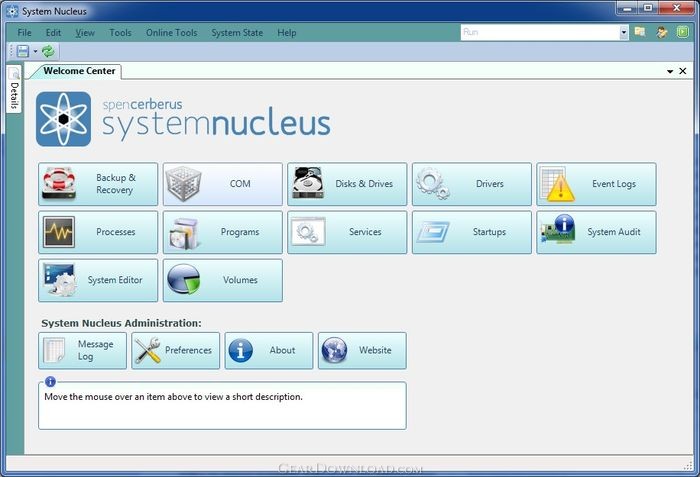
Task: Open the Programs tile
Action: (x=222, y=232)
